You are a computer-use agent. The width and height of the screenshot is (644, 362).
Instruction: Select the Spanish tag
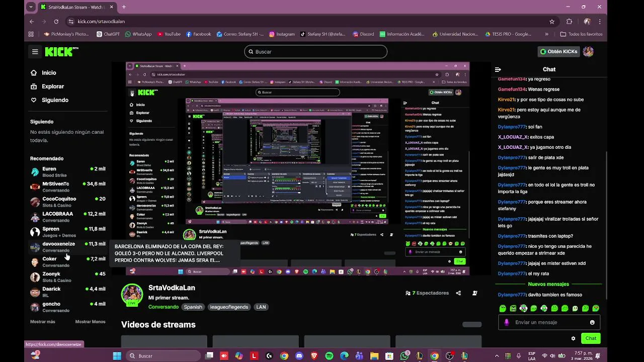193,307
